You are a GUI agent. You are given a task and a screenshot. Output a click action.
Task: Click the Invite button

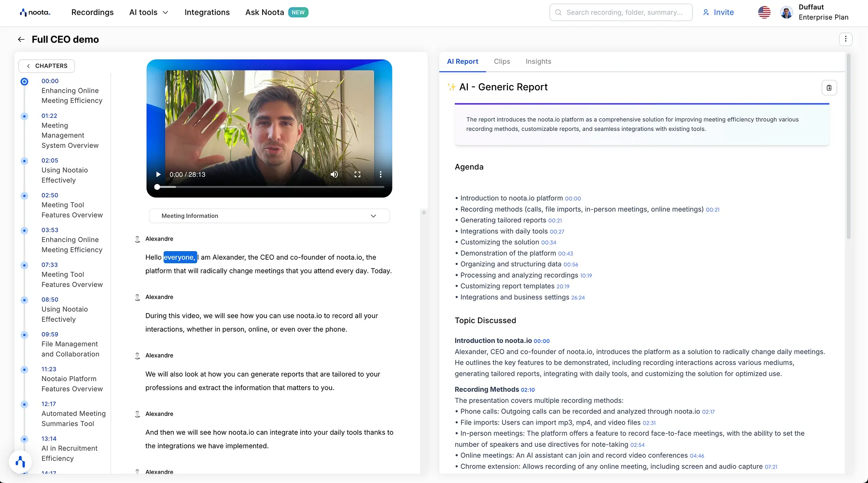tap(718, 12)
